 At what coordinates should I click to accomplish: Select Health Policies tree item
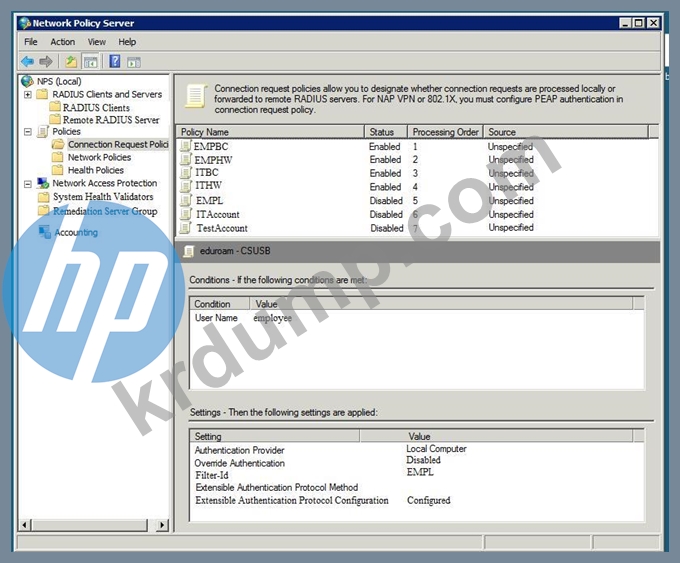point(95,170)
